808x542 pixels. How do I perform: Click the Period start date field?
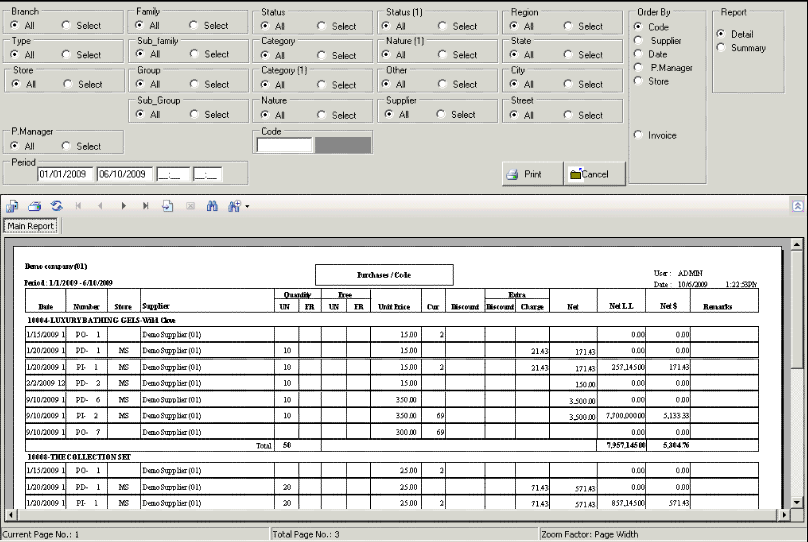click(65, 174)
